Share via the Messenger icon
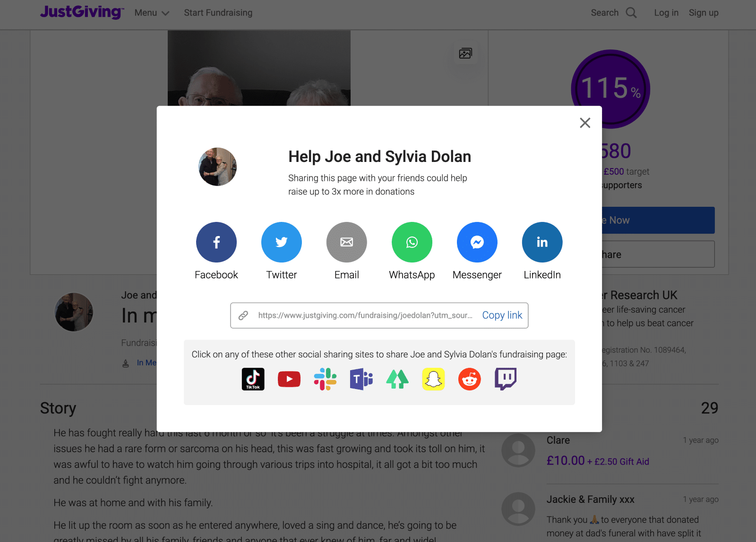The height and width of the screenshot is (542, 756). [x=477, y=242]
